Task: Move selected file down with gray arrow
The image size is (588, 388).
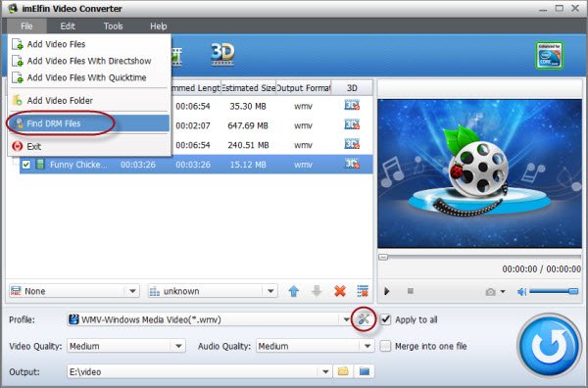Action: (317, 291)
